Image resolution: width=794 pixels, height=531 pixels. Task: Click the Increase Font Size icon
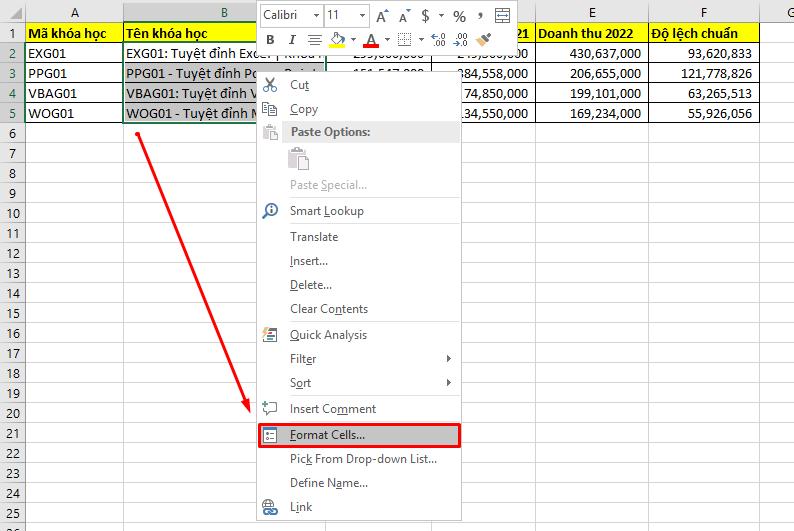[383, 16]
